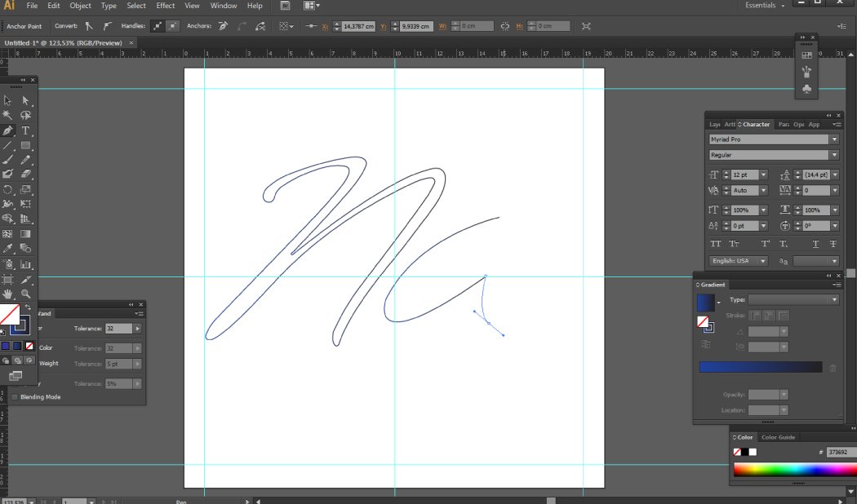This screenshot has height=504, width=857.
Task: Collapse the Gradient panel with double arrows
Action: tap(828, 276)
